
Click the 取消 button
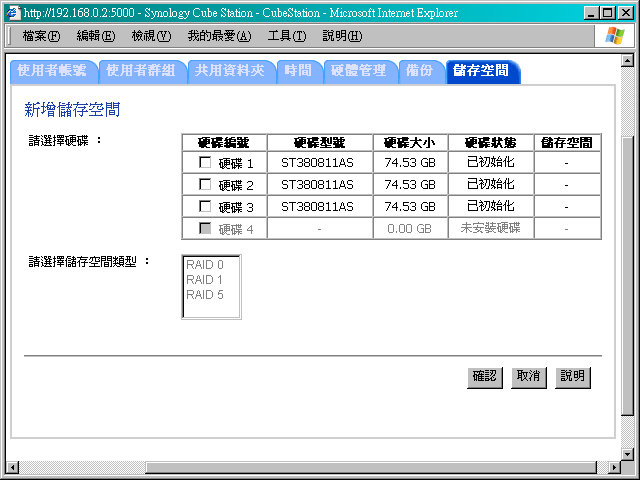point(529,377)
